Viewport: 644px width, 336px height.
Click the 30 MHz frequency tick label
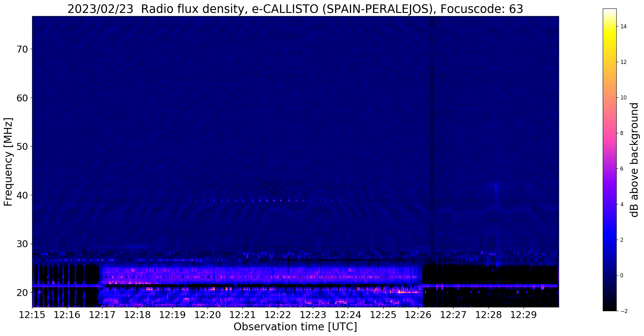pyautogui.click(x=22, y=244)
